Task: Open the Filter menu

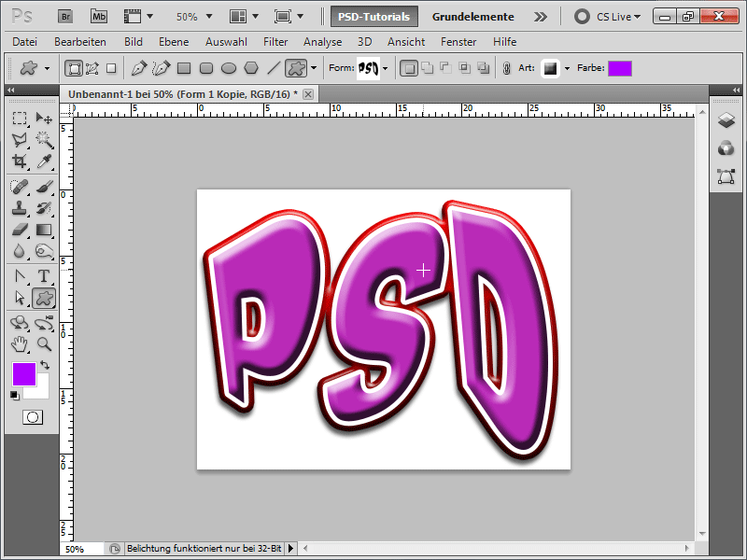Action: 275,42
